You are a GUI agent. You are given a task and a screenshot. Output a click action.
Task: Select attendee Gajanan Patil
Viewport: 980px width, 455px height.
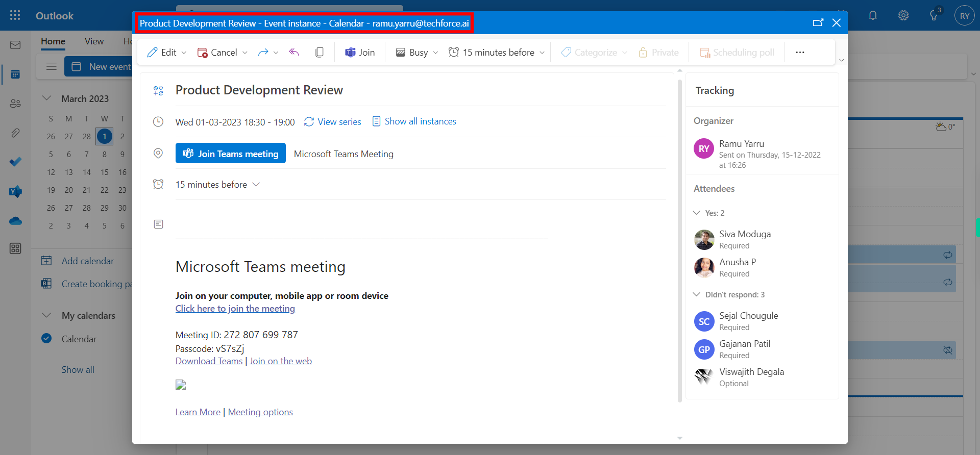[762, 348]
